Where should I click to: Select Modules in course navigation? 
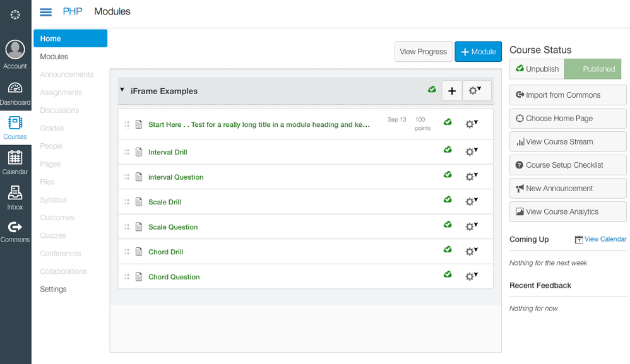54,57
